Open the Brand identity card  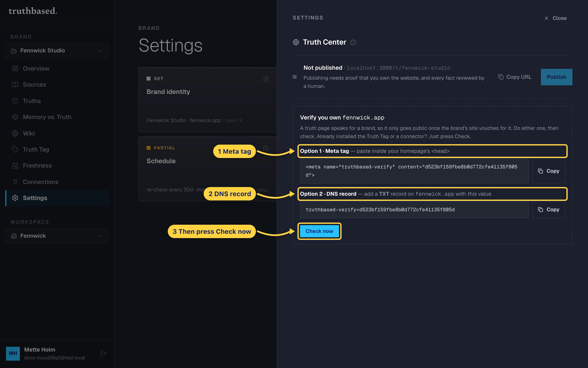[208, 100]
